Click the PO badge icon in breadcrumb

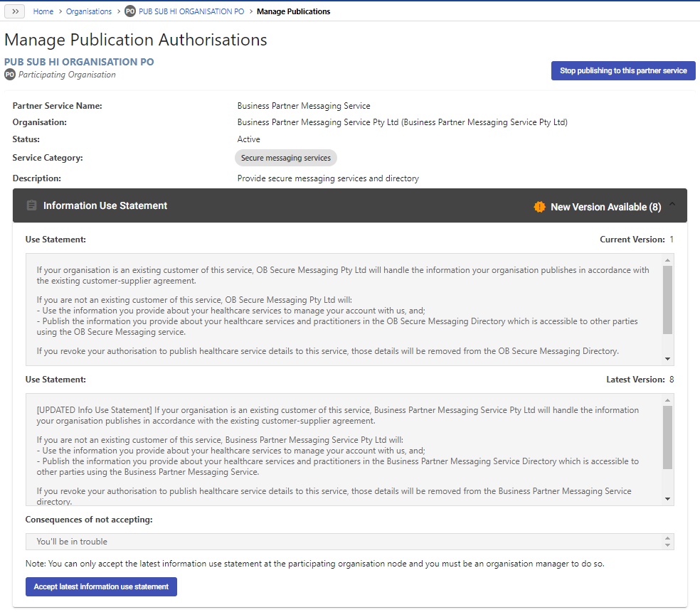coord(130,11)
